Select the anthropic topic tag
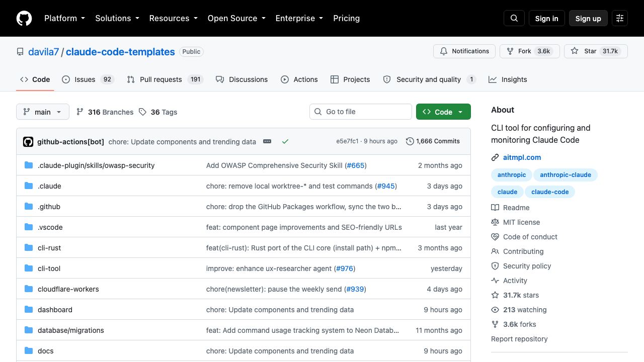 512,175
